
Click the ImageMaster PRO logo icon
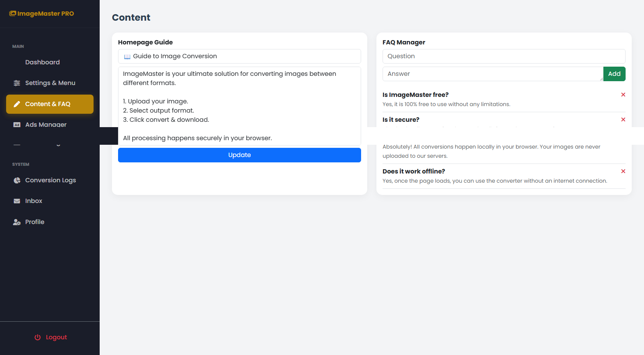coord(13,13)
